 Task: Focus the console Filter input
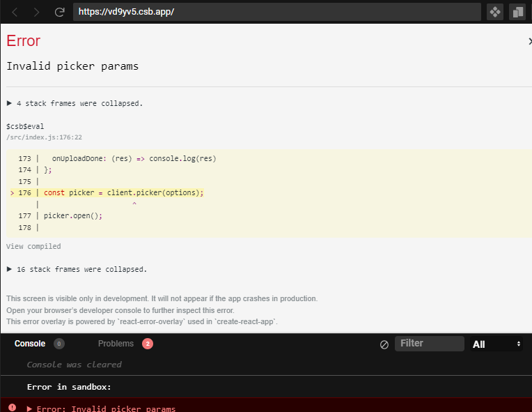point(429,344)
